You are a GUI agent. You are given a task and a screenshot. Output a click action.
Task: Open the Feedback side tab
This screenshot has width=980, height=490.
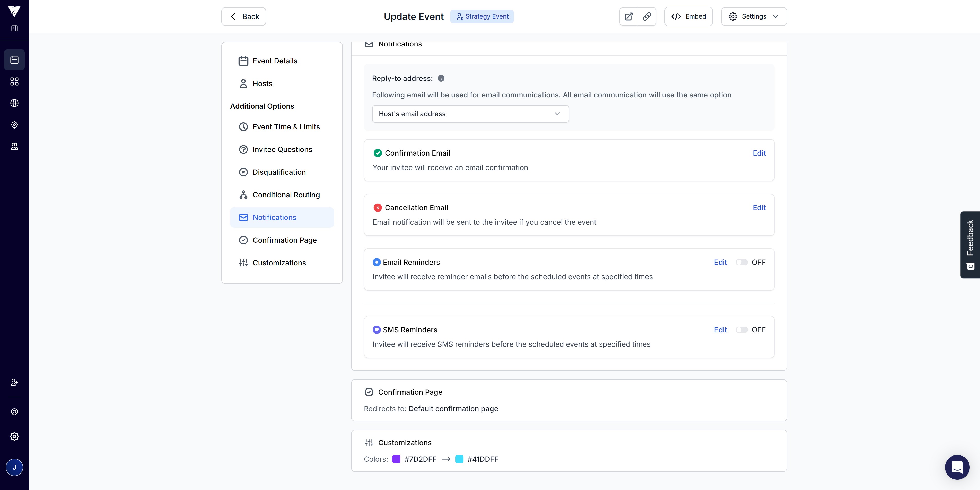click(x=970, y=244)
